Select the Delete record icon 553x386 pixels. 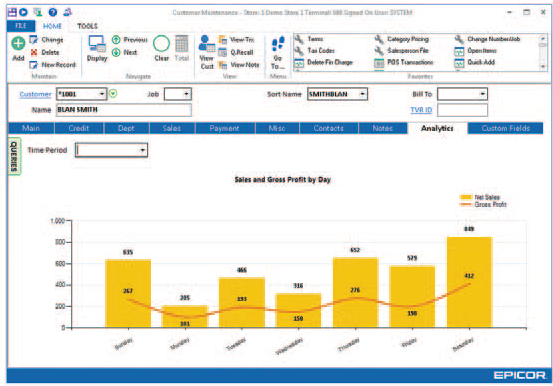(34, 52)
